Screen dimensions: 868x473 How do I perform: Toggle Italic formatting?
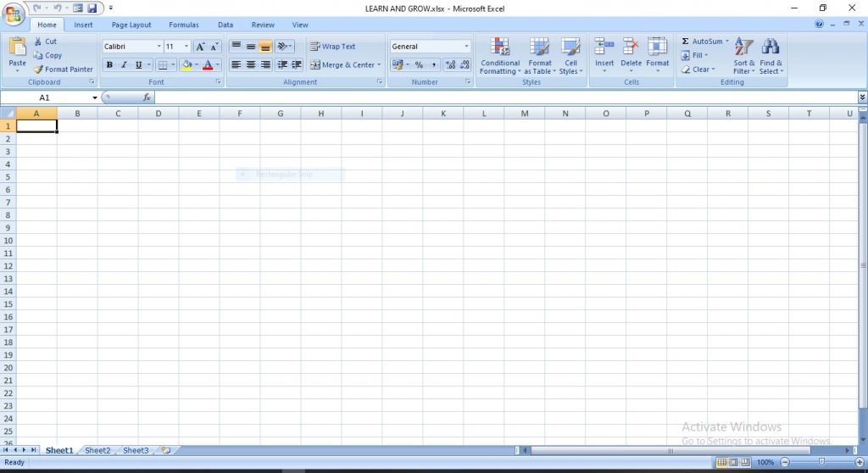pos(124,64)
